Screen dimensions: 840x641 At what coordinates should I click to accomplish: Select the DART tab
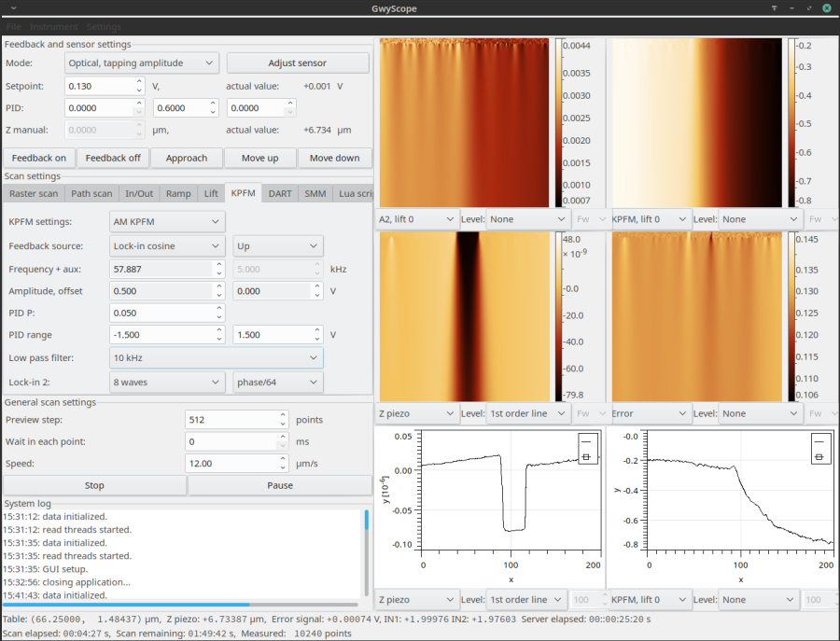pos(280,194)
